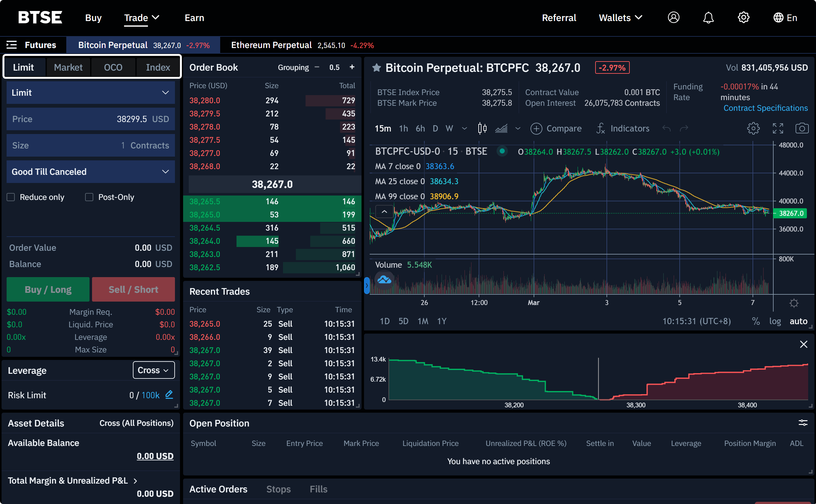This screenshot has height=504, width=816.
Task: Open the notifications bell
Action: tap(708, 17)
